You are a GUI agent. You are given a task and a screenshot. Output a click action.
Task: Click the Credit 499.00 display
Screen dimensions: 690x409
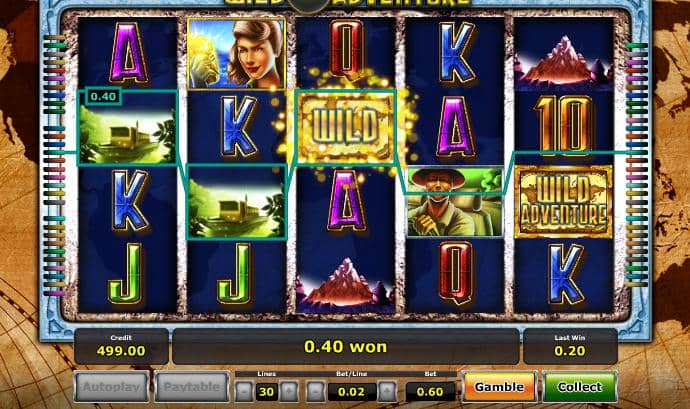pos(121,346)
